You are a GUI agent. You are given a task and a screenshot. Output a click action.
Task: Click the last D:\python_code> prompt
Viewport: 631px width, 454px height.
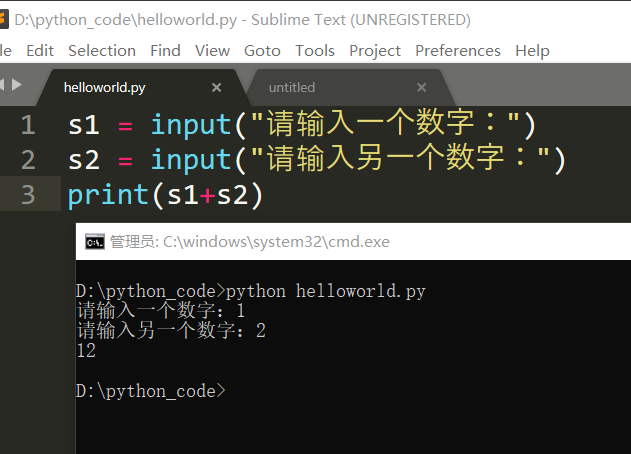[151, 391]
